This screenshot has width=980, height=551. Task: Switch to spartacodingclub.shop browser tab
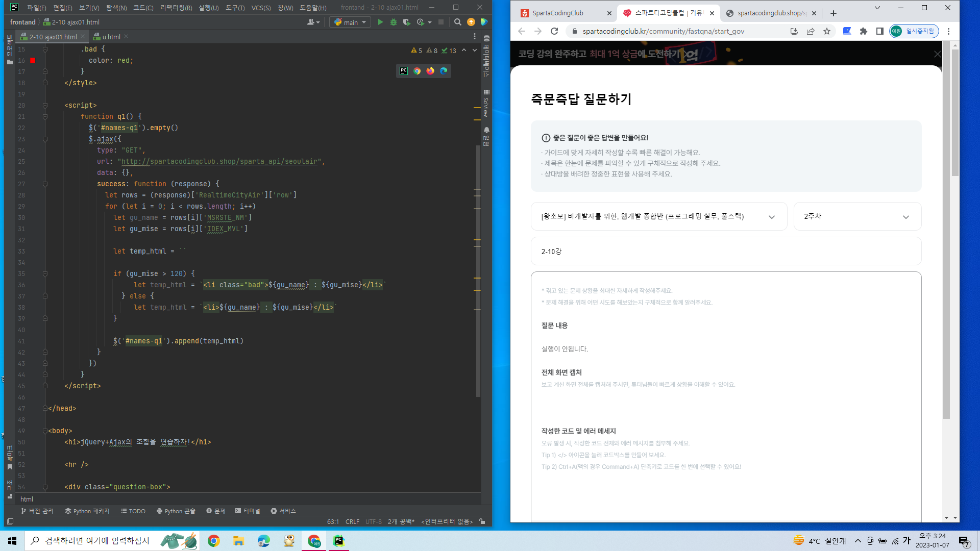pos(770,13)
